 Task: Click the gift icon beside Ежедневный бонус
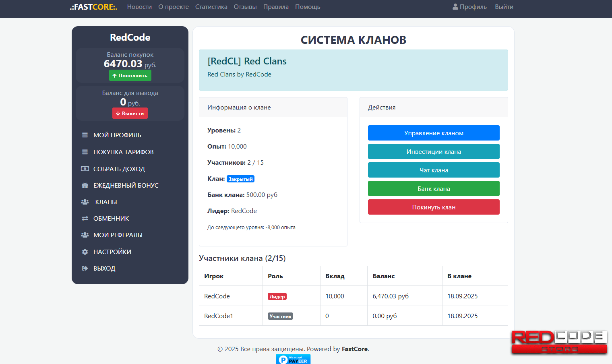pyautogui.click(x=85, y=186)
